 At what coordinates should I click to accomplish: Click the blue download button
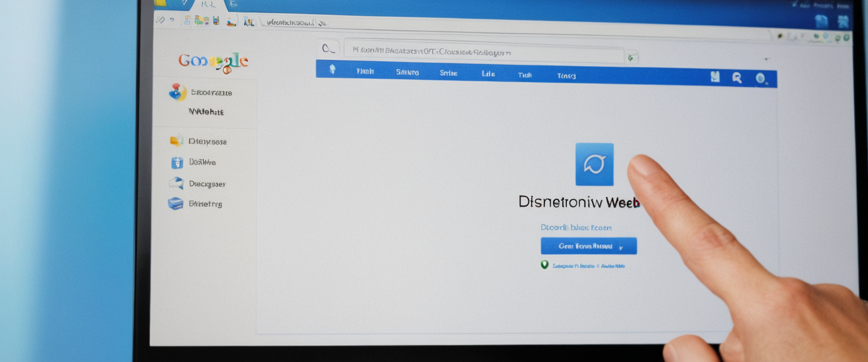[x=588, y=245]
